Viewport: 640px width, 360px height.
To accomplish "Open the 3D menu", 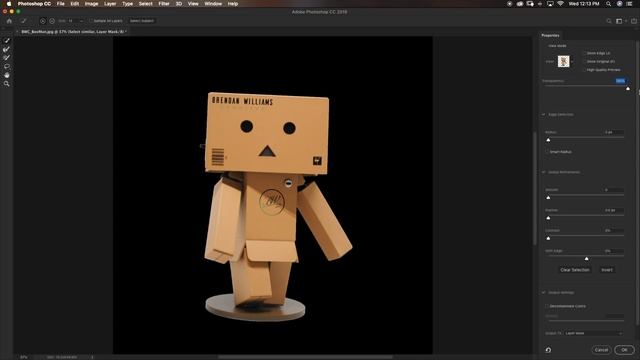I will pos(178,4).
